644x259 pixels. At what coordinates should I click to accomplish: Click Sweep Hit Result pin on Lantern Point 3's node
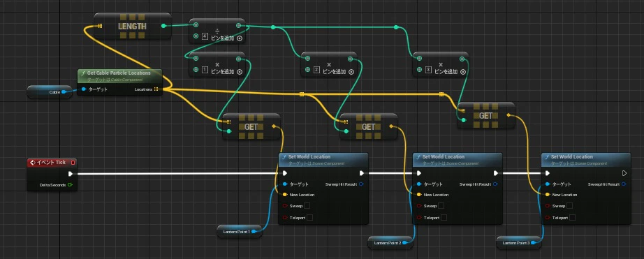coord(624,184)
